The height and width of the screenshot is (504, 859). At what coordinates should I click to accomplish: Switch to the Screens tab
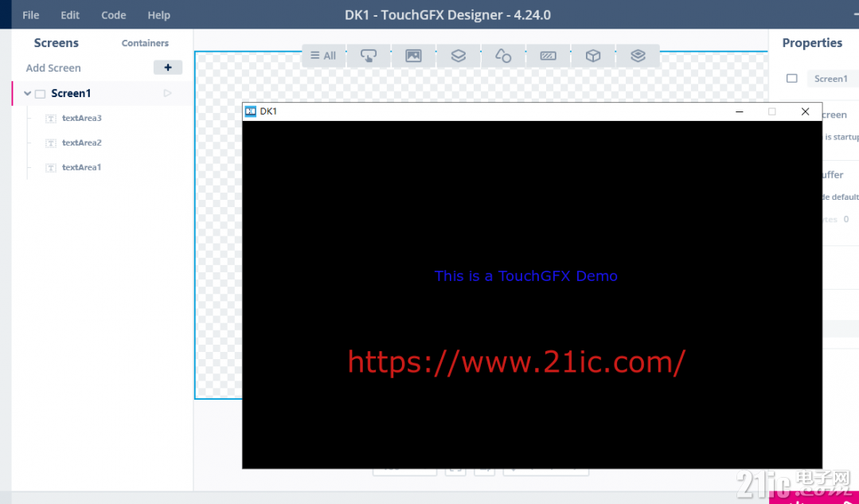(57, 43)
